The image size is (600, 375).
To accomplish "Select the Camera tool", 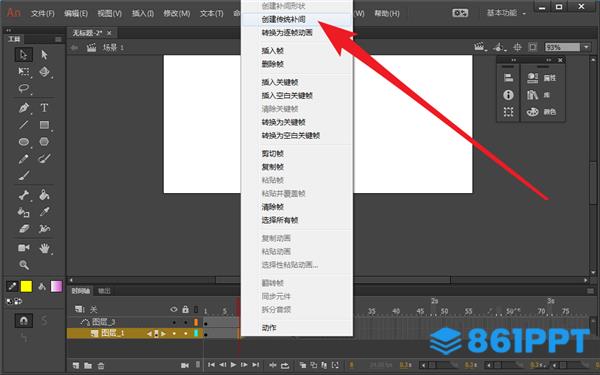I will pos(24,248).
